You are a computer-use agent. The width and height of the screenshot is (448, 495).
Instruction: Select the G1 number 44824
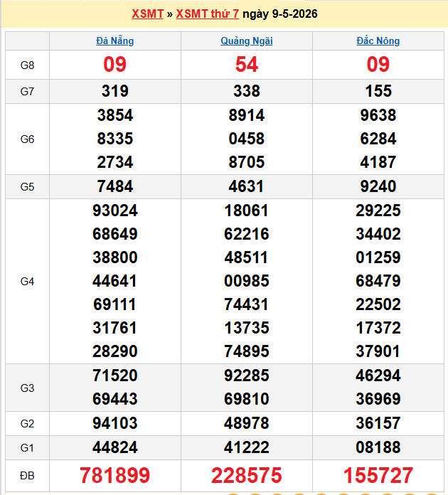click(x=115, y=447)
